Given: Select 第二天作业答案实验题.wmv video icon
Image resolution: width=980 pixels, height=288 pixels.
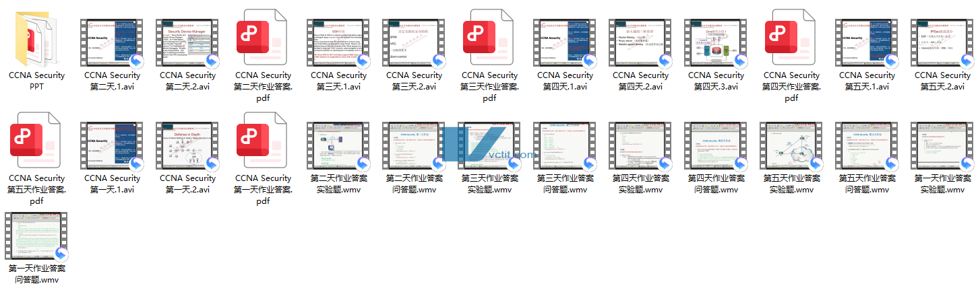Looking at the screenshot, I should 339,146.
